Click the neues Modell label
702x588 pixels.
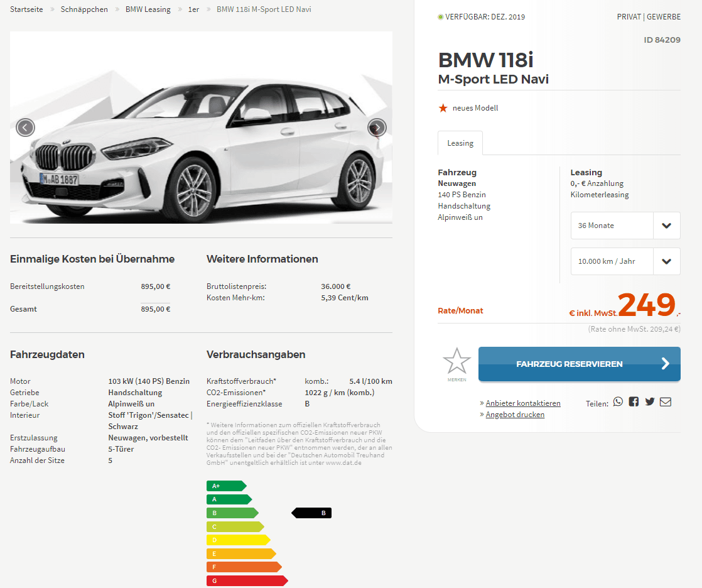(475, 108)
